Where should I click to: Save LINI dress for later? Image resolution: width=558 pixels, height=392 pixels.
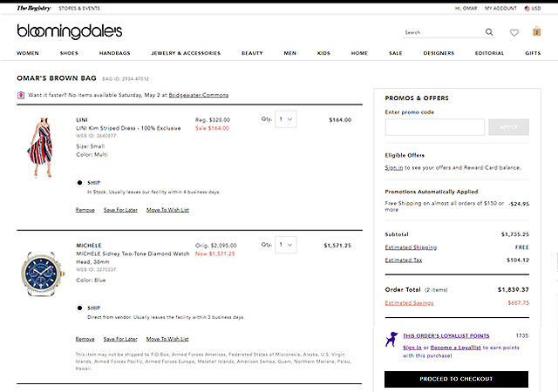120,210
